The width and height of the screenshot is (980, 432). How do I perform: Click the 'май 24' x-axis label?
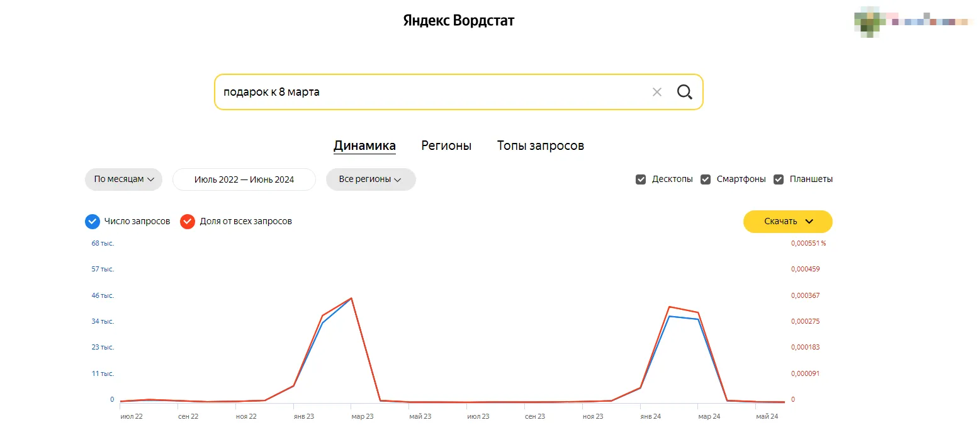pyautogui.click(x=767, y=416)
